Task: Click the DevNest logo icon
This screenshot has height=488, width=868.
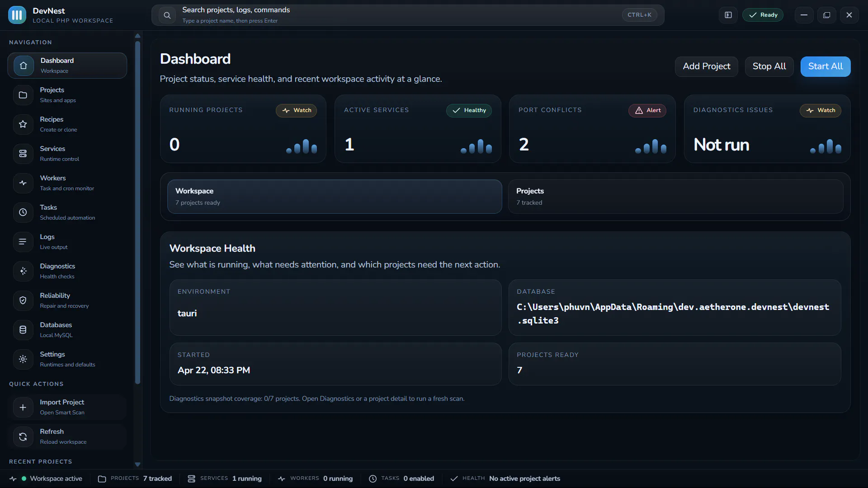Action: click(x=17, y=15)
